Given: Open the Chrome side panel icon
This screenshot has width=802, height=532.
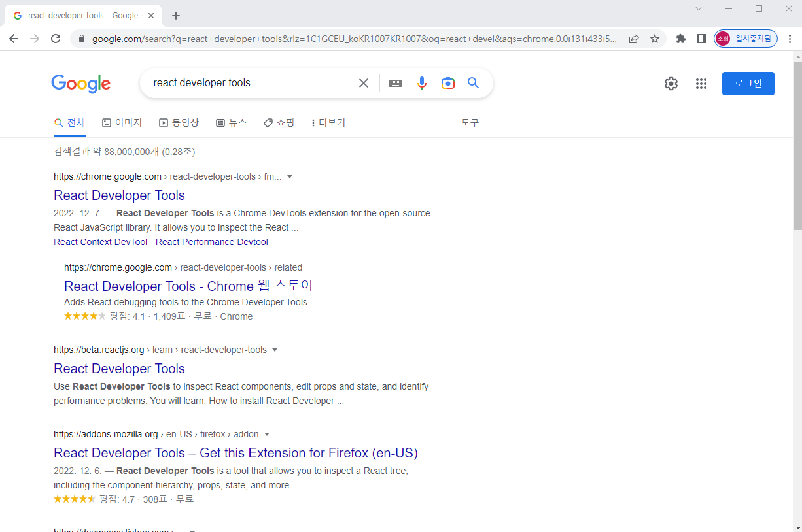Looking at the screenshot, I should click(701, 39).
